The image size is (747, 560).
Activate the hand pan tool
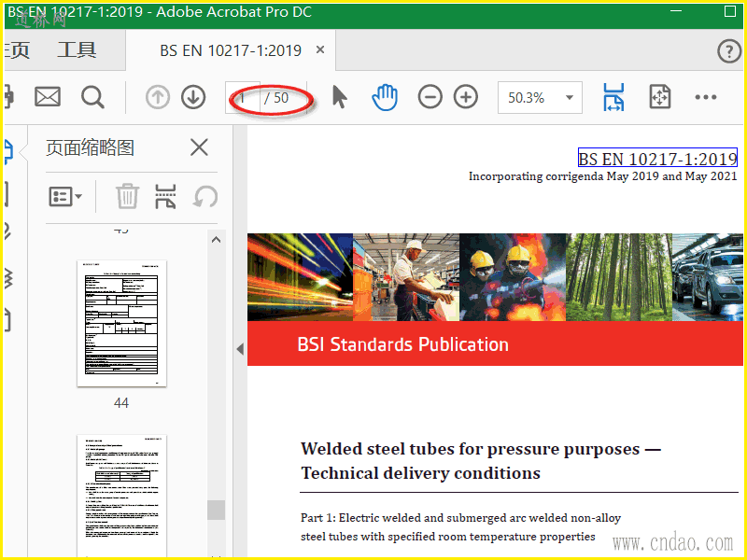coord(385,97)
